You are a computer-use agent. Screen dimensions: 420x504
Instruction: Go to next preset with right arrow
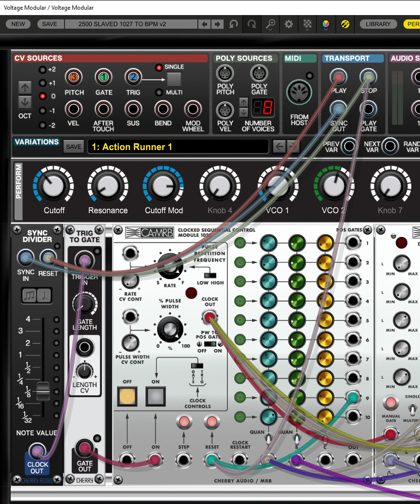point(217,24)
